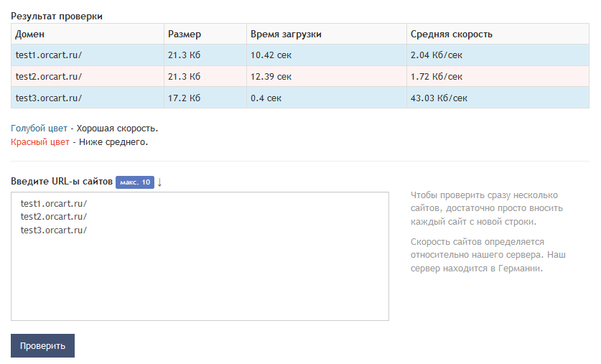
Task: Click the Голубой цвет legend label
Action: coord(39,129)
